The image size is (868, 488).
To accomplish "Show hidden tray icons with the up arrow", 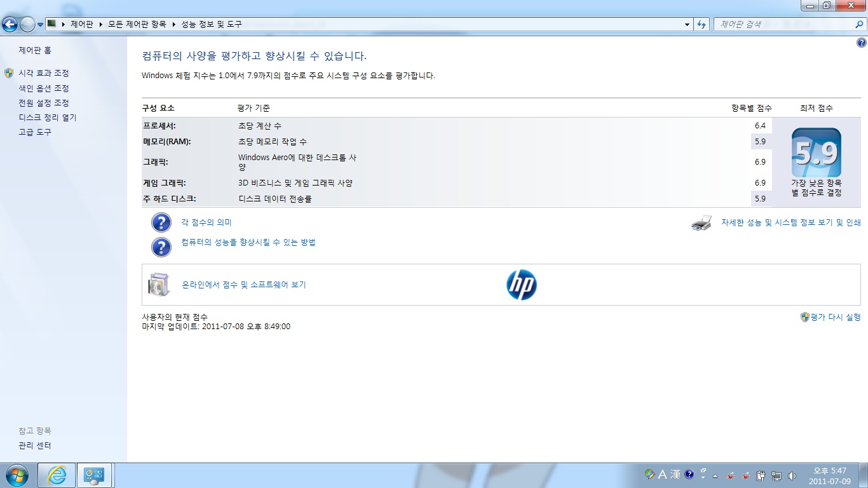I will pyautogui.click(x=715, y=476).
